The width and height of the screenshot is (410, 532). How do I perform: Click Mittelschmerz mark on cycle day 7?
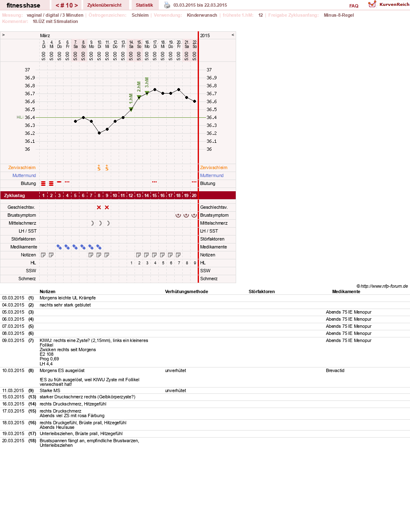click(x=92, y=223)
